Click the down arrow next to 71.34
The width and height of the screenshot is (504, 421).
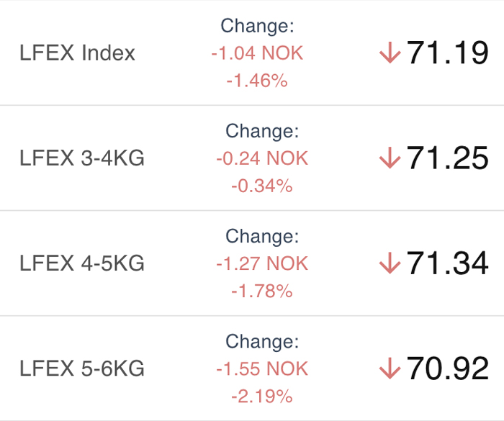click(390, 263)
